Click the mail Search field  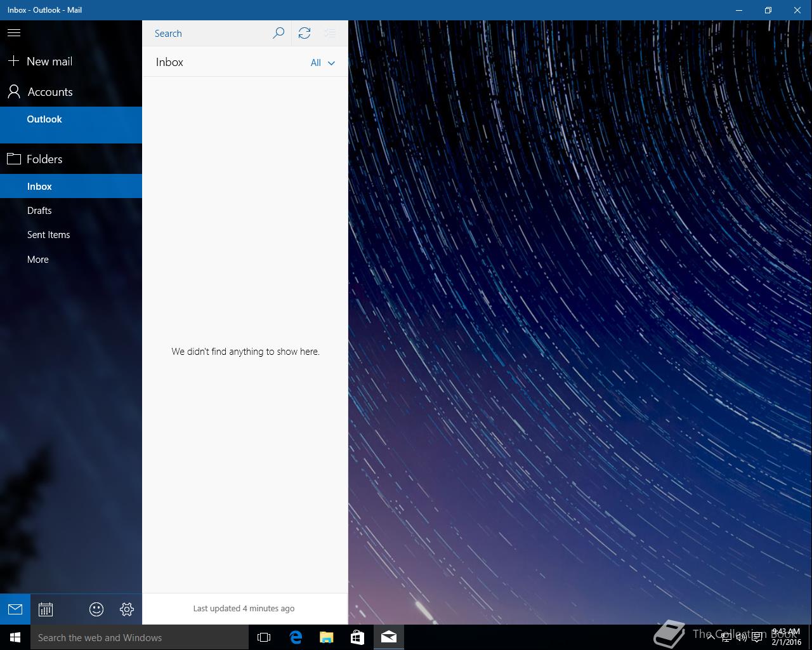(x=209, y=34)
